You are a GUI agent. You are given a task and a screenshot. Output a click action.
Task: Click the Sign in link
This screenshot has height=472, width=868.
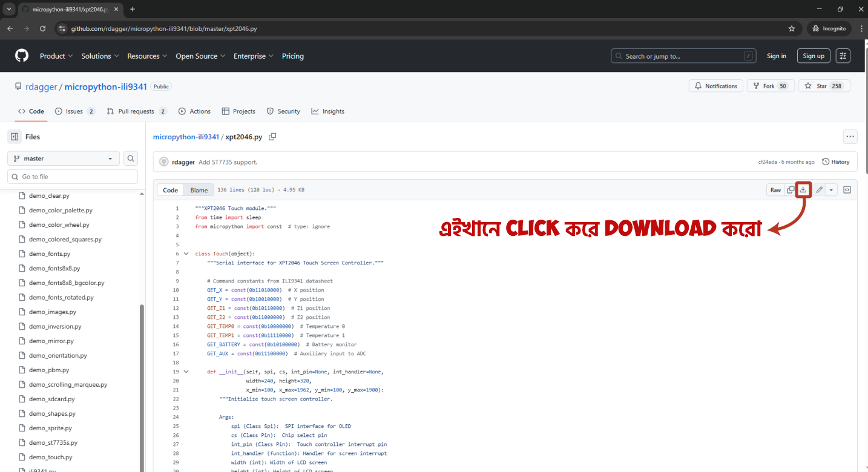(x=777, y=56)
